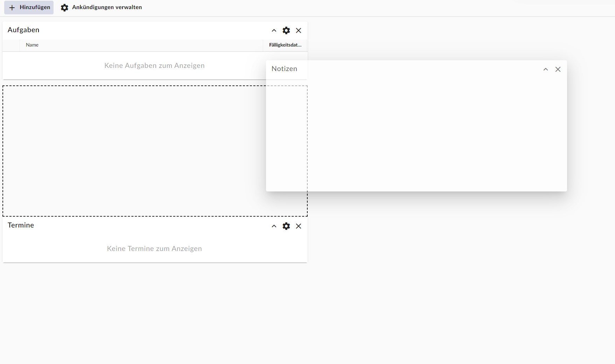The width and height of the screenshot is (615, 364).
Task: Click the 'Keine Termine zum Anzeigen' message
Action: coord(154,248)
